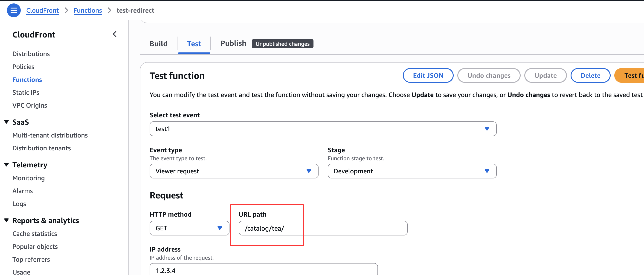Follow the Functions breadcrumb link
Image resolution: width=644 pixels, height=275 pixels.
coord(87,11)
